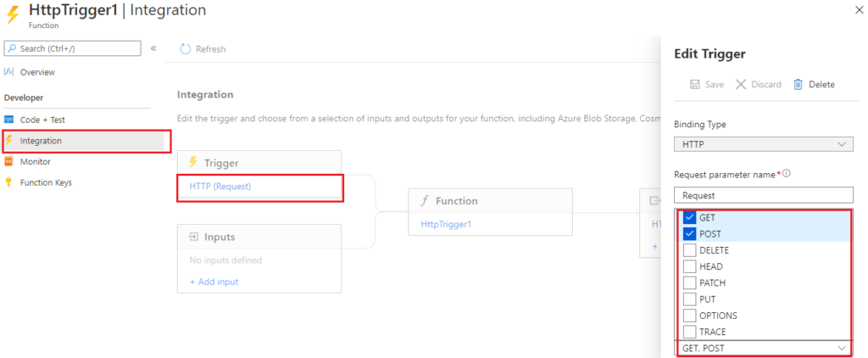
Task: Click the search magnifier icon in sidebar
Action: pos(12,48)
